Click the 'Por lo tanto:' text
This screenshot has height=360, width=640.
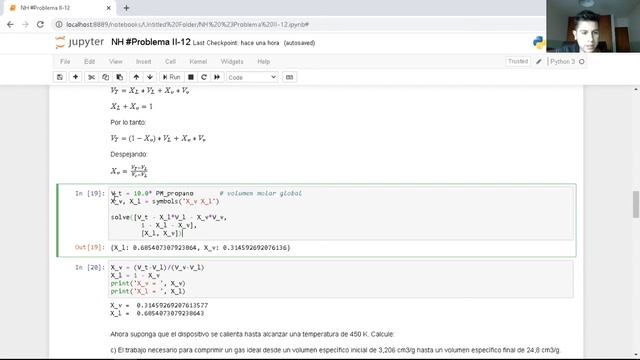(128, 122)
